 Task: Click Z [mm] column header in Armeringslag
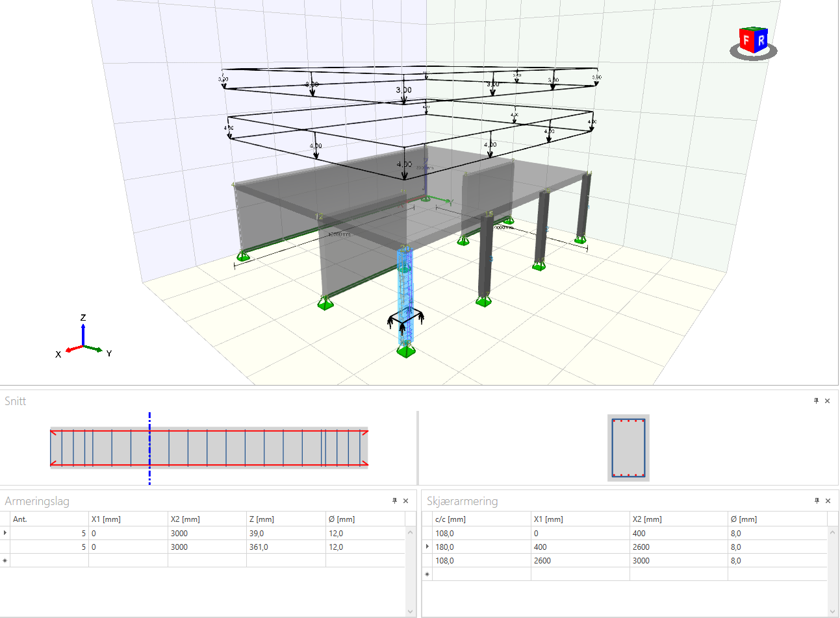click(286, 519)
